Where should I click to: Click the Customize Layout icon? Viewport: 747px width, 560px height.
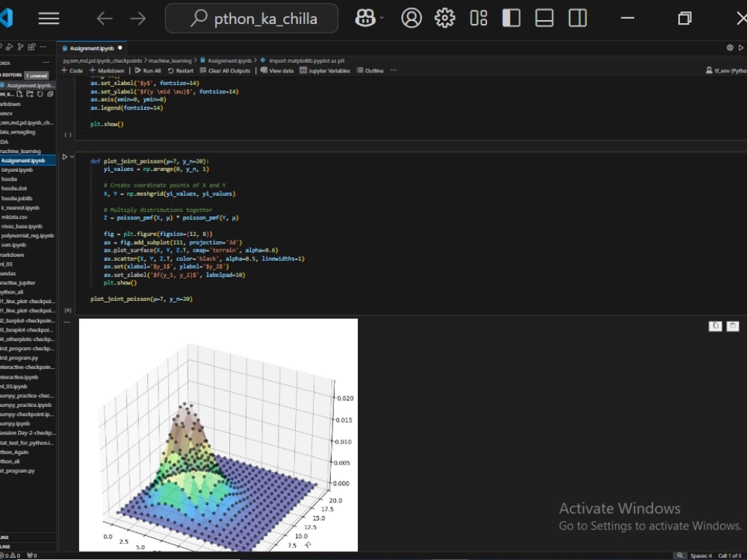click(x=478, y=18)
